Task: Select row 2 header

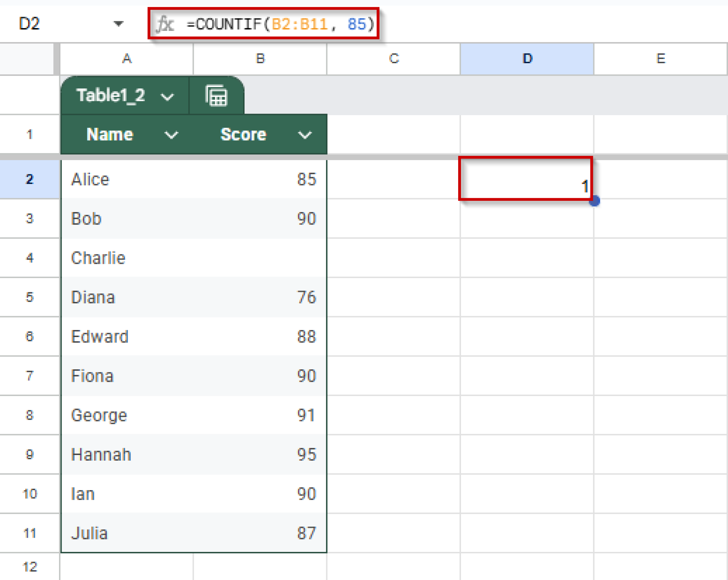Action: coord(30,179)
